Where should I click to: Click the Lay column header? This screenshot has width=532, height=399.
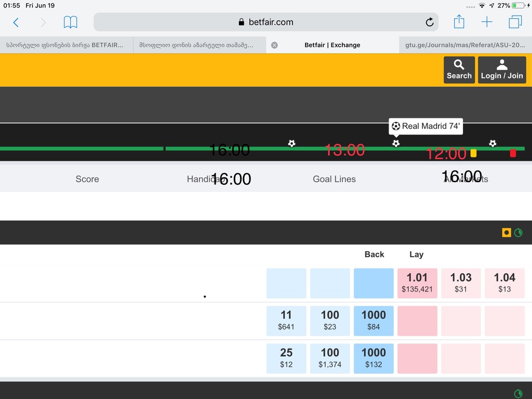[x=416, y=255]
